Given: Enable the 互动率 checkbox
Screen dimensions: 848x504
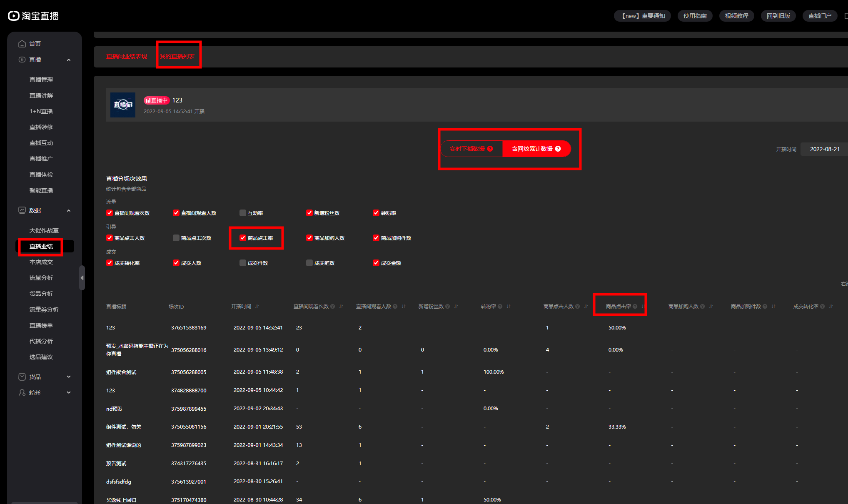Looking at the screenshot, I should click(x=243, y=213).
